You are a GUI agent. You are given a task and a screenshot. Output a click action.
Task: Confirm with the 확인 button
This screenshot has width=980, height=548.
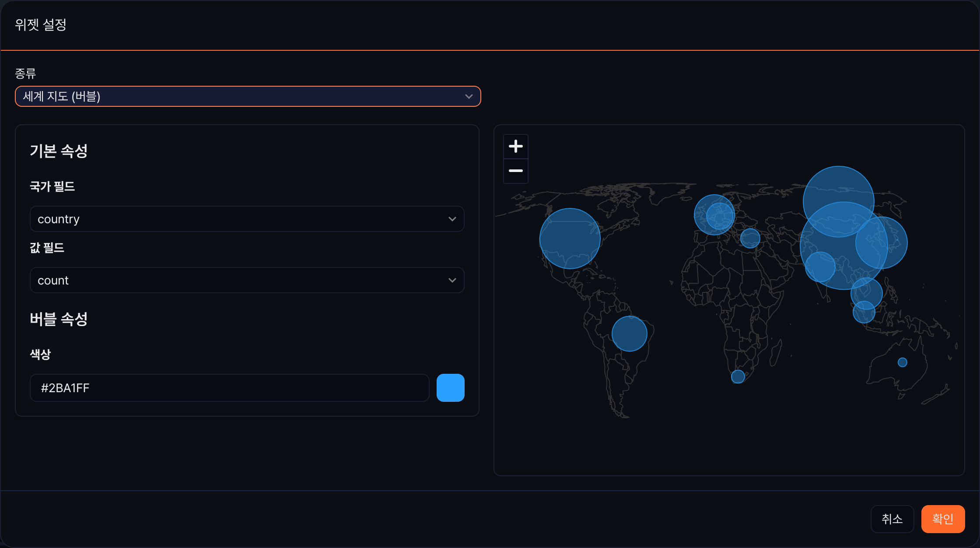(x=943, y=519)
